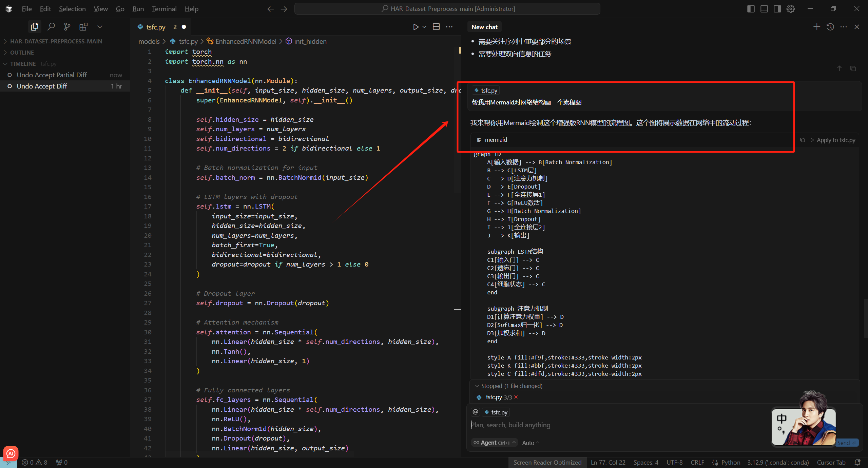The width and height of the screenshot is (868, 468).
Task: Open the Agent mode dropdown
Action: click(x=495, y=443)
